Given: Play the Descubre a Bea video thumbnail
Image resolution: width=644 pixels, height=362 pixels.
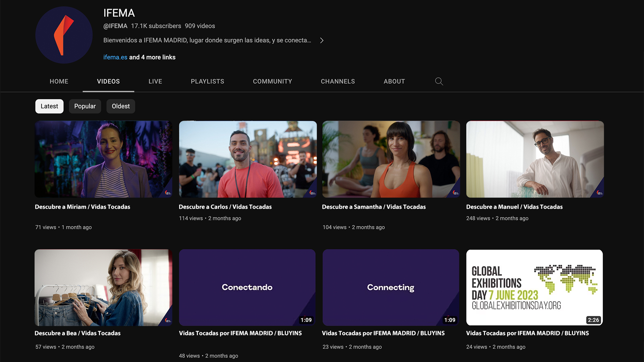Looking at the screenshot, I should point(104,288).
